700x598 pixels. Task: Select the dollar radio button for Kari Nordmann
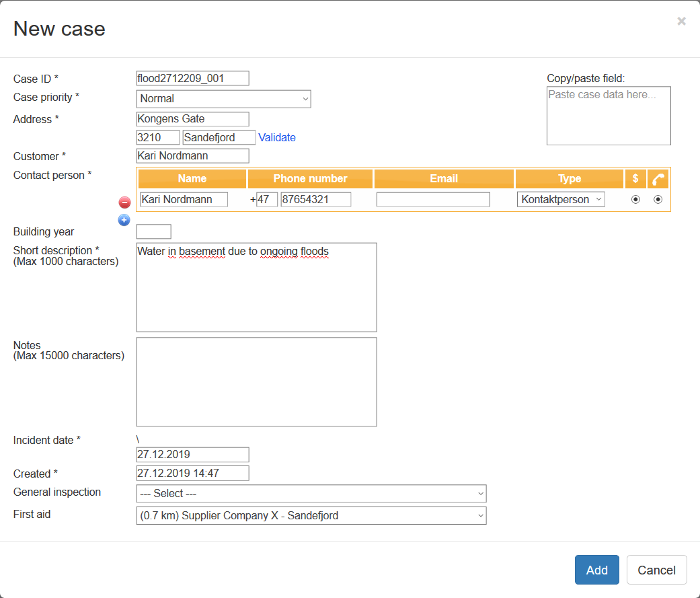click(635, 199)
